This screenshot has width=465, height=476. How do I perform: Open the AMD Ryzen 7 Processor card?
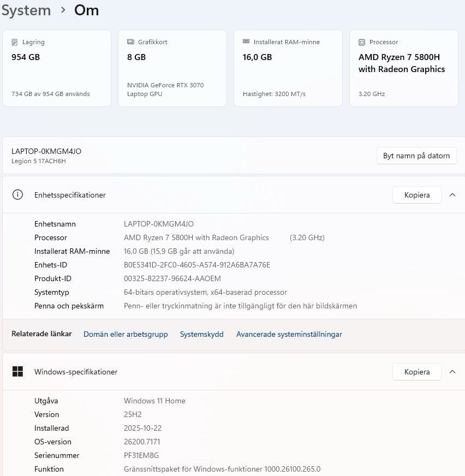tap(403, 68)
